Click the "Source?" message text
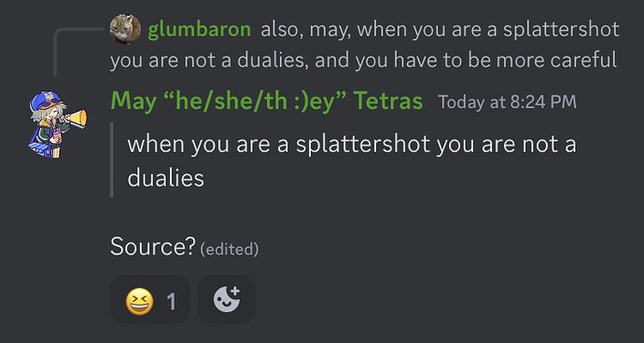644x343 pixels. click(x=152, y=247)
